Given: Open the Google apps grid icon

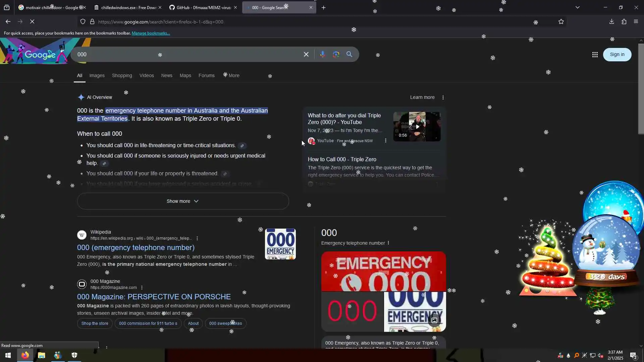Looking at the screenshot, I should 595,55.
